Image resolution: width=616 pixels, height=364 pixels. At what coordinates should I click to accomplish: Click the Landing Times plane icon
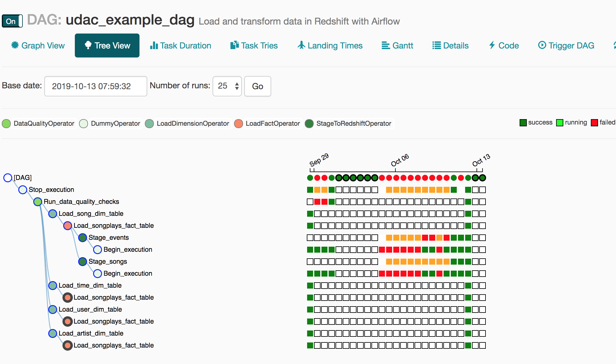301,45
